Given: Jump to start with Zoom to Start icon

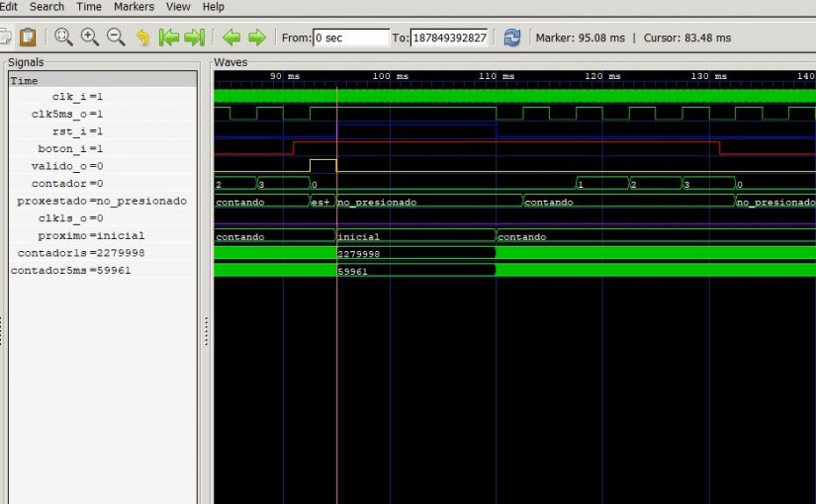Looking at the screenshot, I should pos(168,38).
